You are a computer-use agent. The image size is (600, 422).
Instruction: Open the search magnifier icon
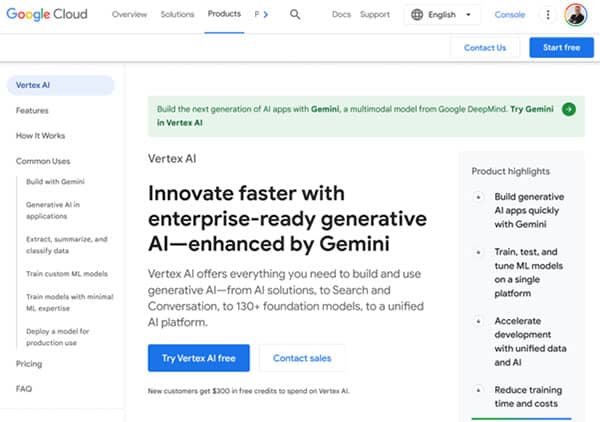coord(295,15)
